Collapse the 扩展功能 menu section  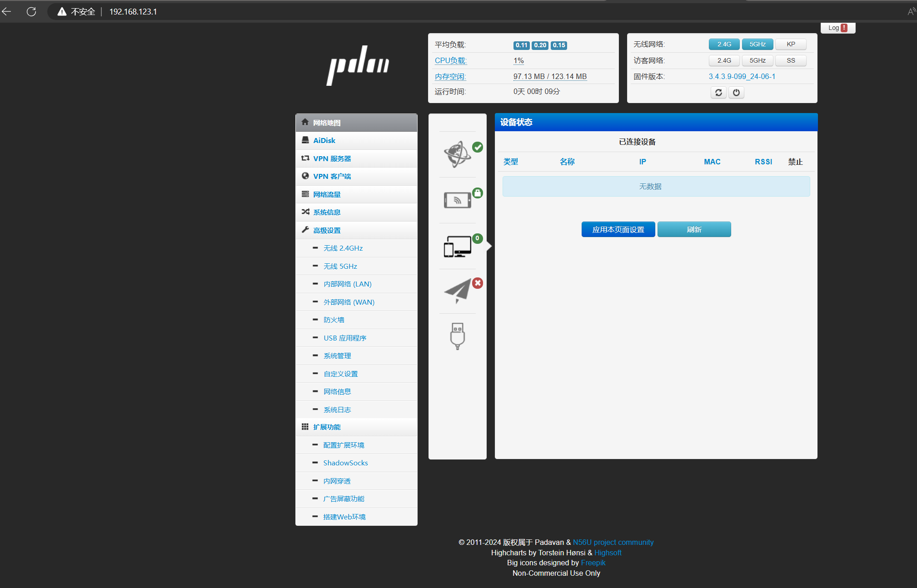coord(327,427)
